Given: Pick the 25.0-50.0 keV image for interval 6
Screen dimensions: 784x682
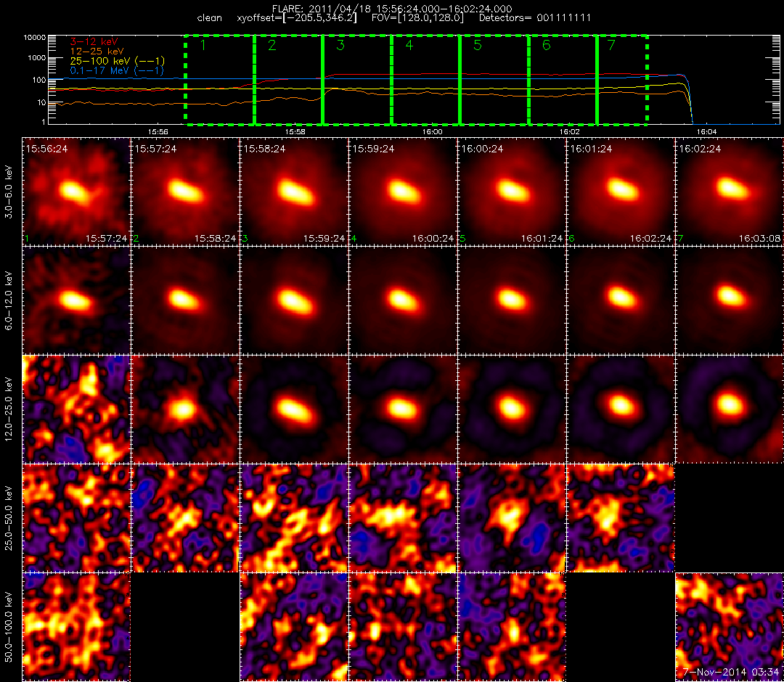Looking at the screenshot, I should coord(621,518).
